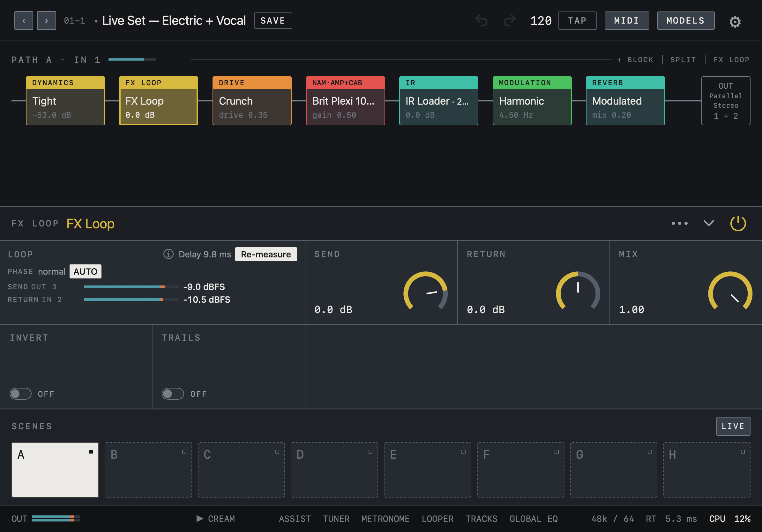Open the MIDI panel

(627, 20)
